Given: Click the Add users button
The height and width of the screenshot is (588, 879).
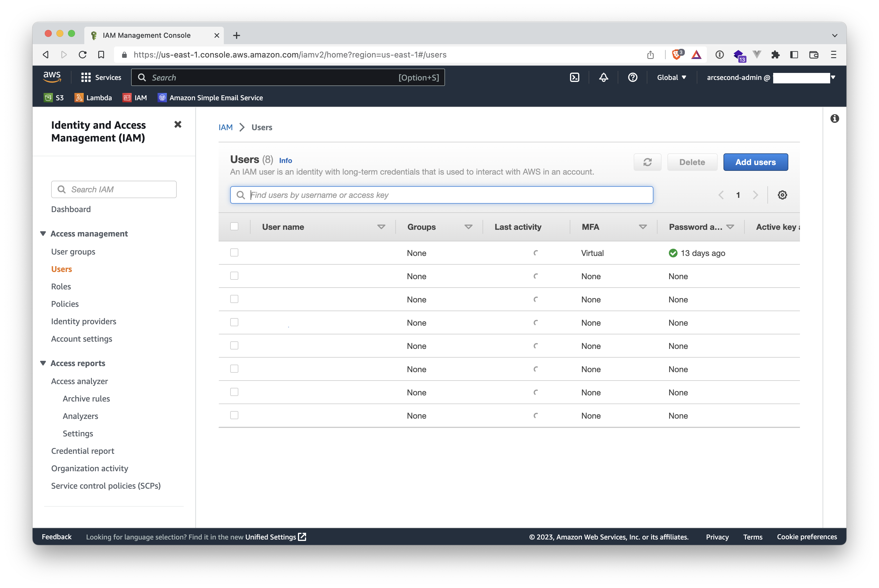Looking at the screenshot, I should (755, 162).
